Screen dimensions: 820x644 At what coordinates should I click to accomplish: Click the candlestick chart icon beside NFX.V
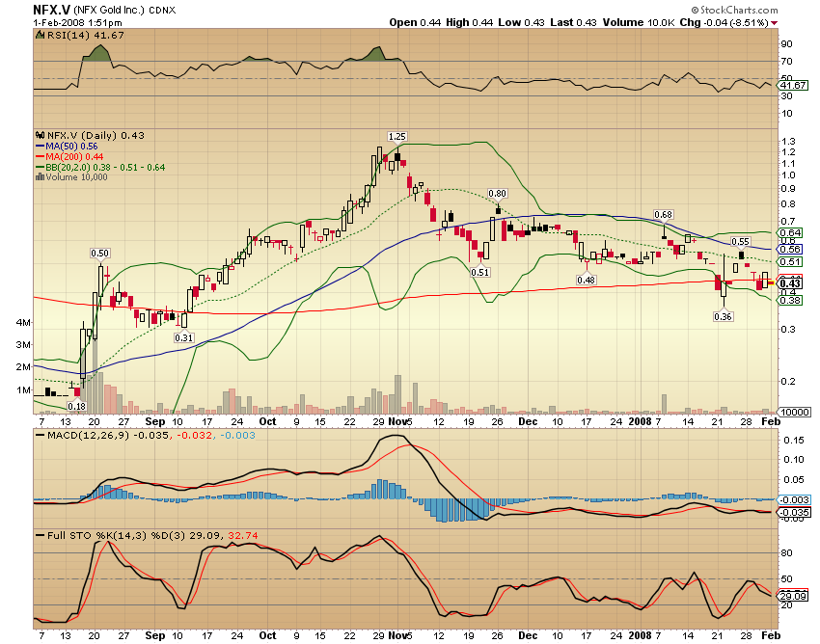[x=40, y=134]
